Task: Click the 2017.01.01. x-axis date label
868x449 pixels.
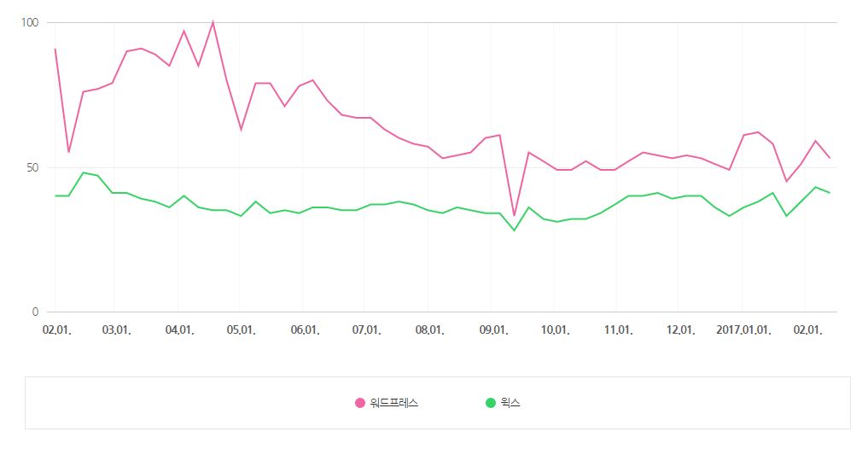Action: click(x=743, y=330)
